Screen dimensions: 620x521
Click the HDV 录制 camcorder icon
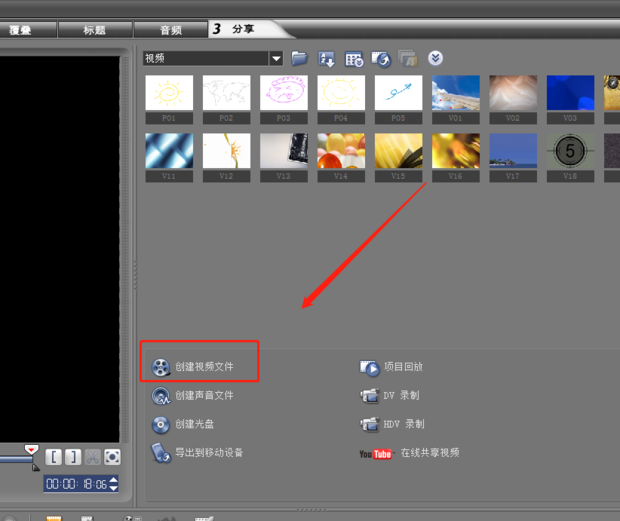370,425
